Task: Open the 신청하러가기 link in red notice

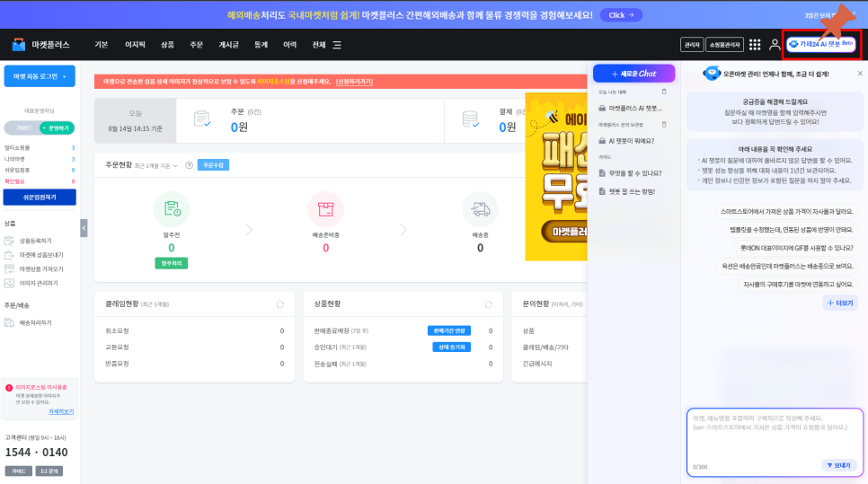Action: coord(354,82)
